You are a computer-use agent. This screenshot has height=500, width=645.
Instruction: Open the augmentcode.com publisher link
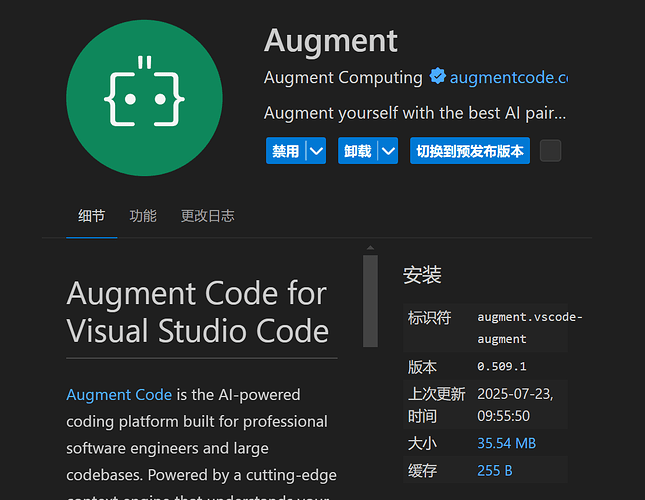[509, 77]
